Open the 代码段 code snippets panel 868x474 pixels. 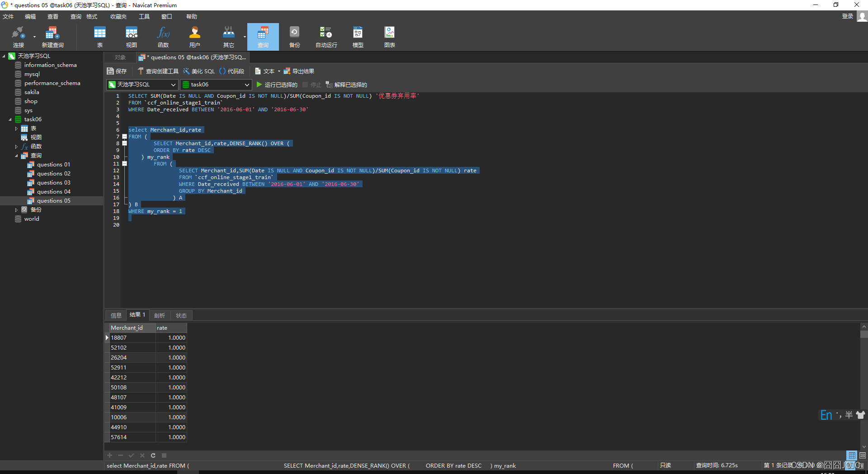(x=231, y=71)
